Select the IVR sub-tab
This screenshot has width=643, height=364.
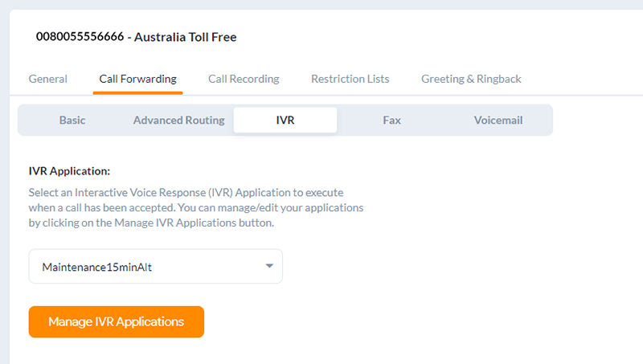click(285, 120)
